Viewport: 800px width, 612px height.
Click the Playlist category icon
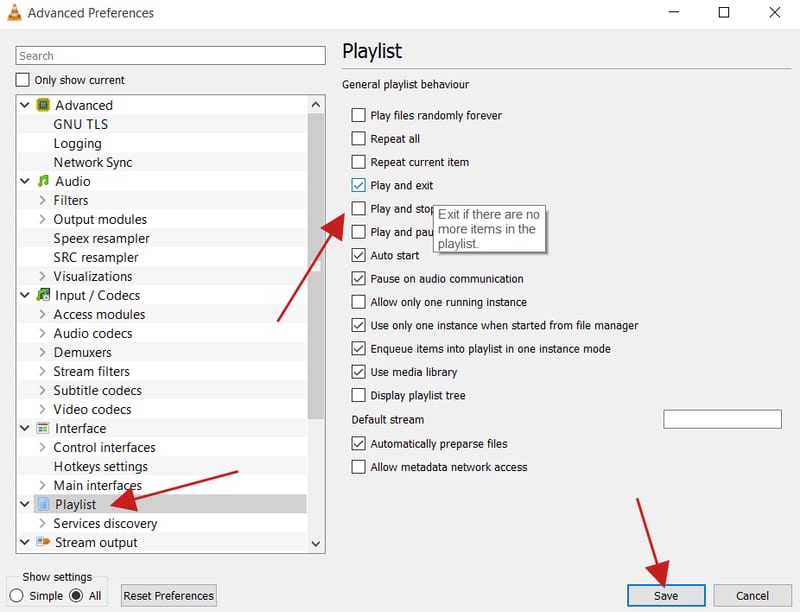pyautogui.click(x=43, y=504)
